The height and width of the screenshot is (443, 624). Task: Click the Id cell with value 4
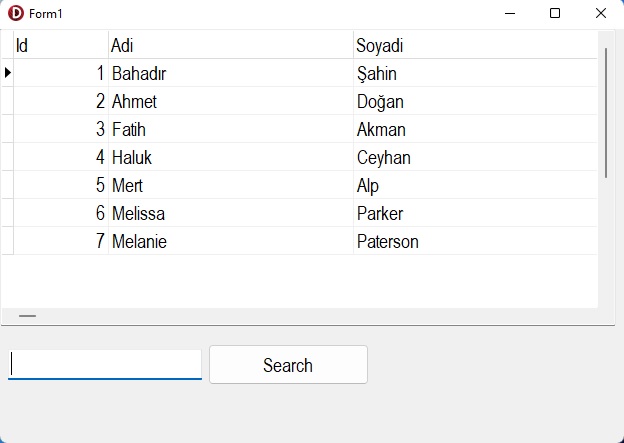pos(60,157)
